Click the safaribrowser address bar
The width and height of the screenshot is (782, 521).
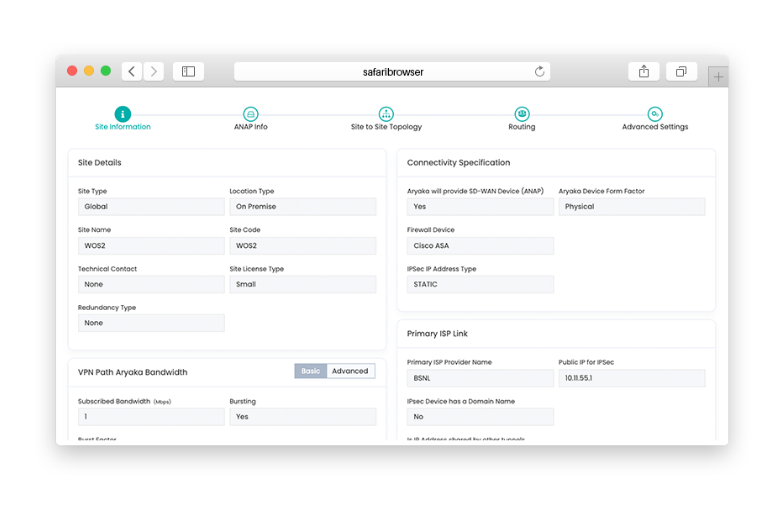(392, 71)
